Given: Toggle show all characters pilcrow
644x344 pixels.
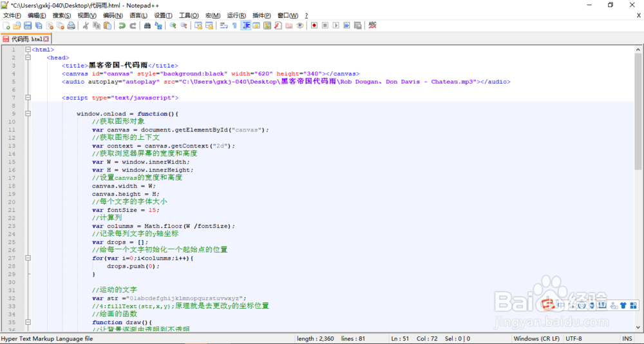Looking at the screenshot, I should [x=234, y=26].
